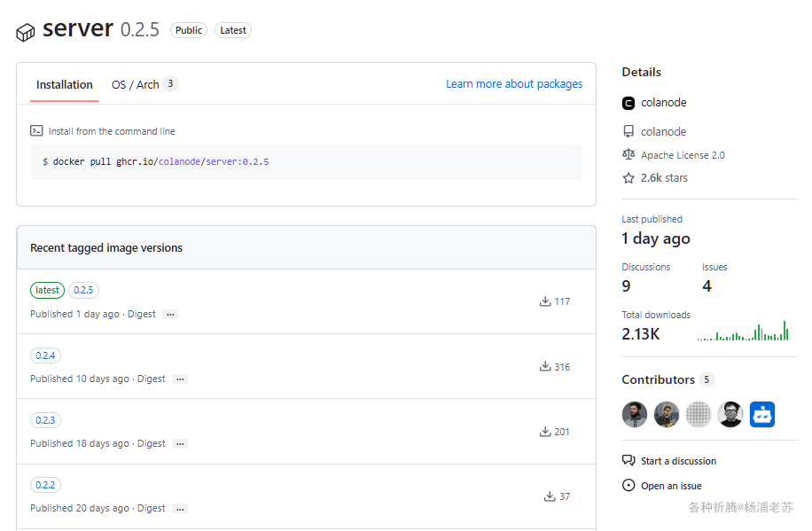The width and height of the screenshot is (812, 531).
Task: Click the repository icon beside colanode
Action: tap(629, 131)
